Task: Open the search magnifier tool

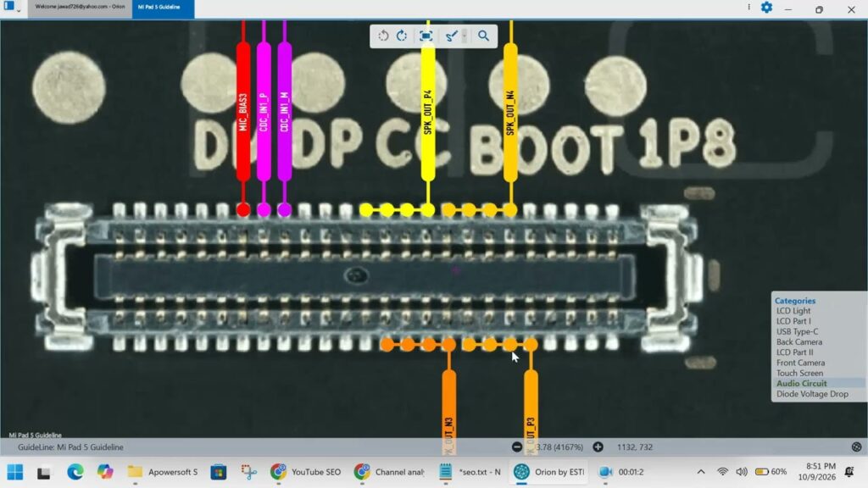Action: pos(483,36)
